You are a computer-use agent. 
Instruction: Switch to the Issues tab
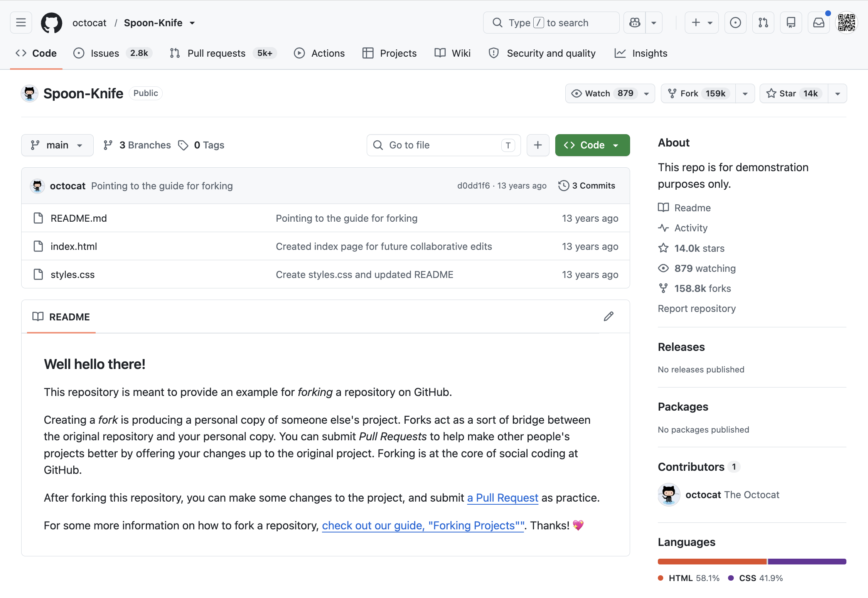113,53
